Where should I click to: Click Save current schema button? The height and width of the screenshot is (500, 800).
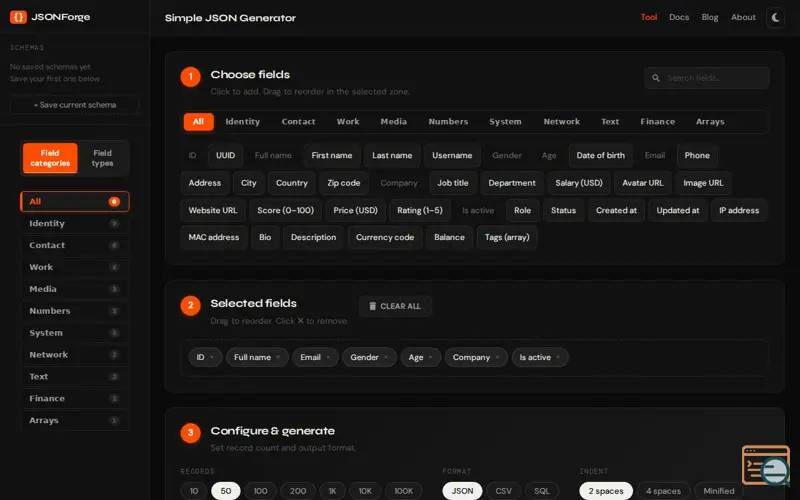pos(74,105)
